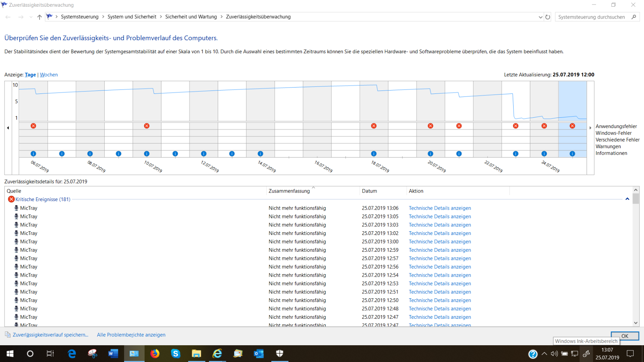Show hidden tray icons chevron
This screenshot has width=644, height=362.
(544, 353)
